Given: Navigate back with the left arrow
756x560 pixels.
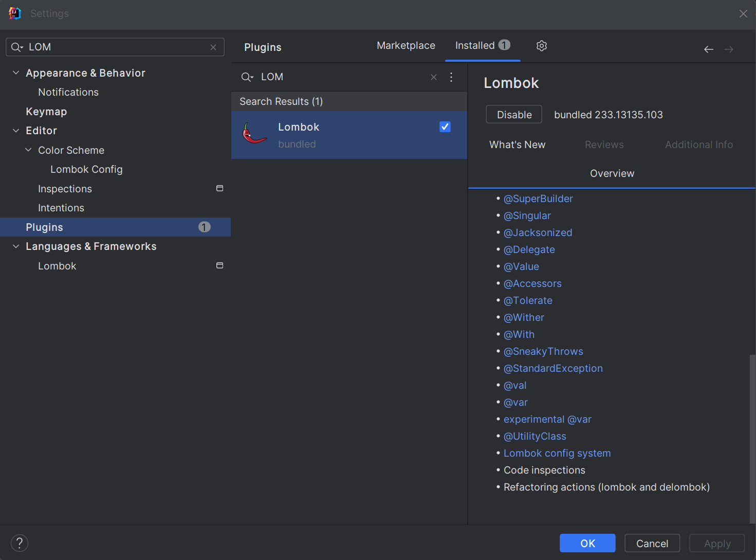Looking at the screenshot, I should (709, 49).
